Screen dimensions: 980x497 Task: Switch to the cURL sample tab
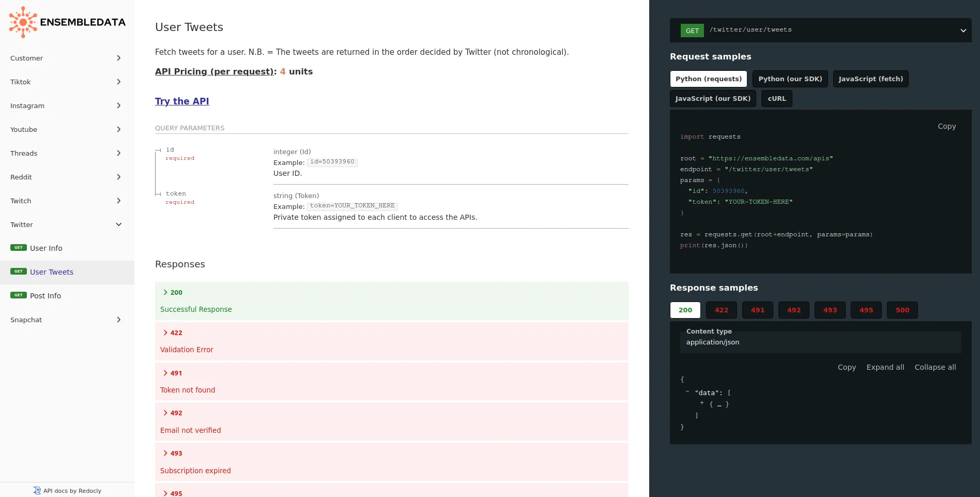[776, 98]
